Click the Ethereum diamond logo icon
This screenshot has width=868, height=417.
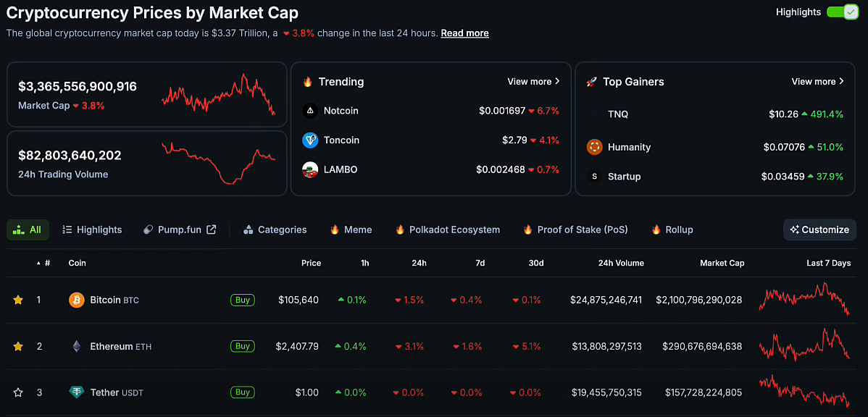click(76, 346)
